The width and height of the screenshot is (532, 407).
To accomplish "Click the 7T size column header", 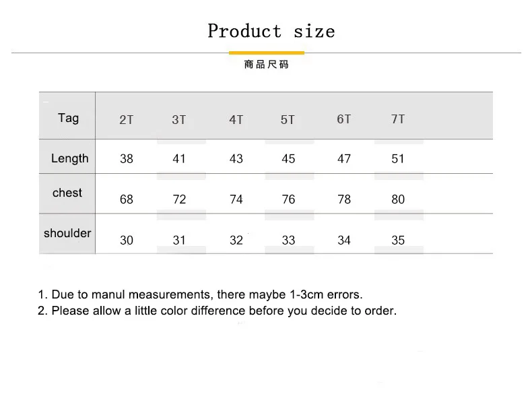I will tap(398, 119).
